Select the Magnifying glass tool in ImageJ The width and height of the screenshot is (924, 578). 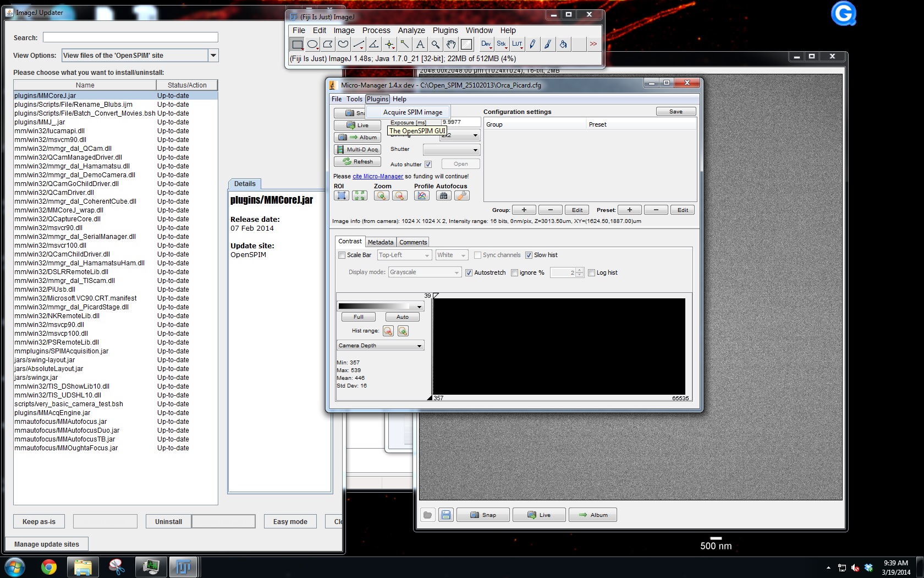tap(436, 44)
